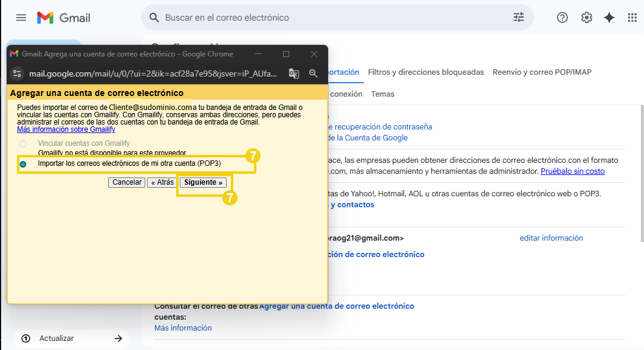Open the Help question mark icon
The height and width of the screenshot is (350, 644).
tap(562, 18)
